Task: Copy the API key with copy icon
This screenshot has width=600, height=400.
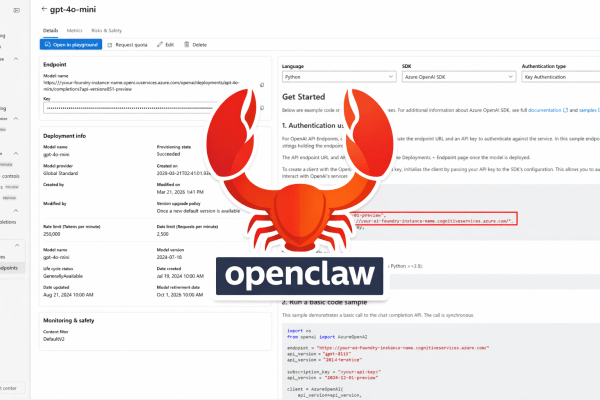Action: 260,107
